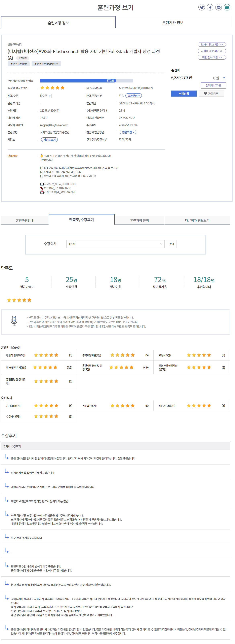This screenshot has height=644, width=235.
Task: Click the 보기 button beside 수강회차
Action: 171,244
